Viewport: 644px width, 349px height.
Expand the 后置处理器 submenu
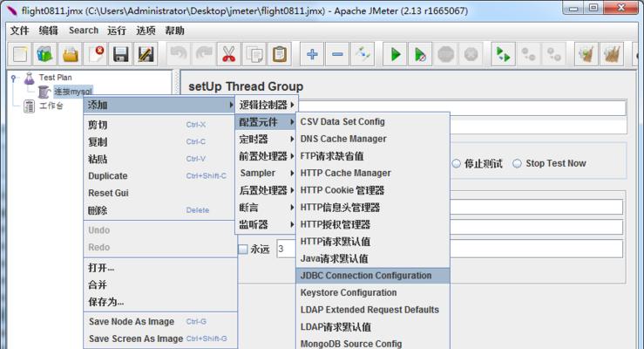click(266, 190)
